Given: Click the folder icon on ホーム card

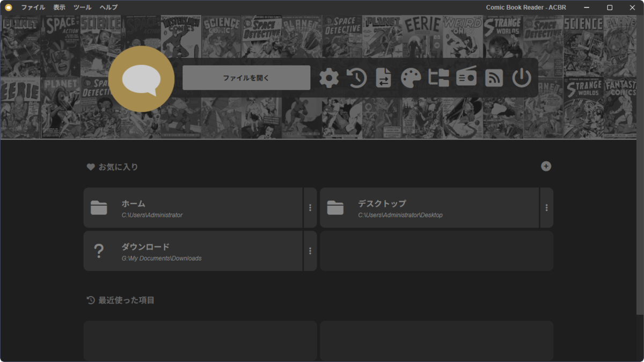Looking at the screenshot, I should [x=99, y=208].
